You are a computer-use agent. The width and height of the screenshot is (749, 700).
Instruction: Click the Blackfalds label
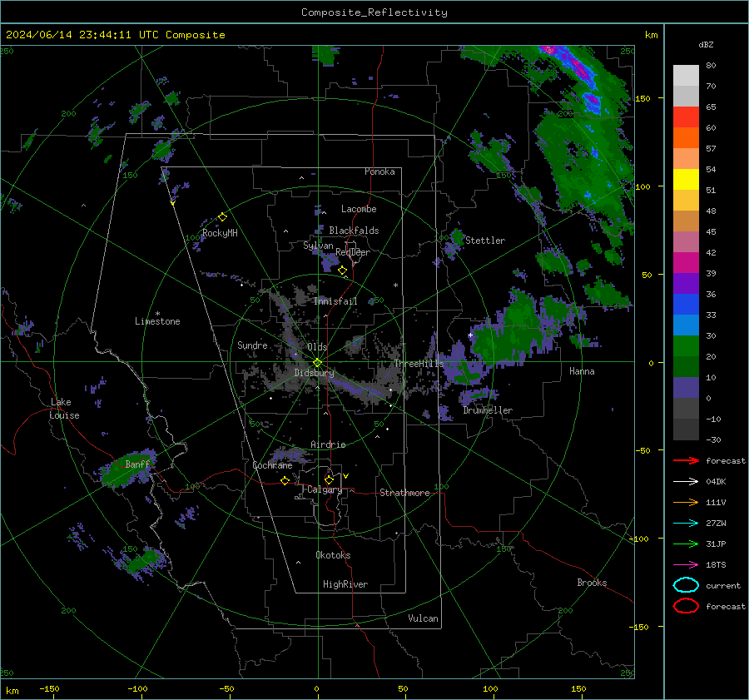pos(354,231)
